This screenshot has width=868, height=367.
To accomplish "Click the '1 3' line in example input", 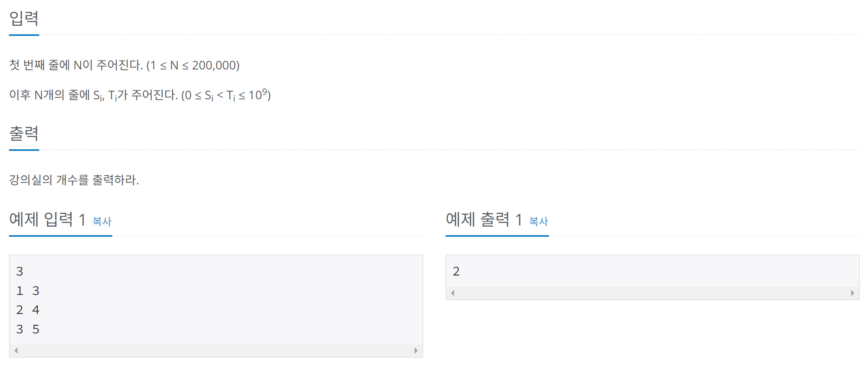I will pos(28,291).
